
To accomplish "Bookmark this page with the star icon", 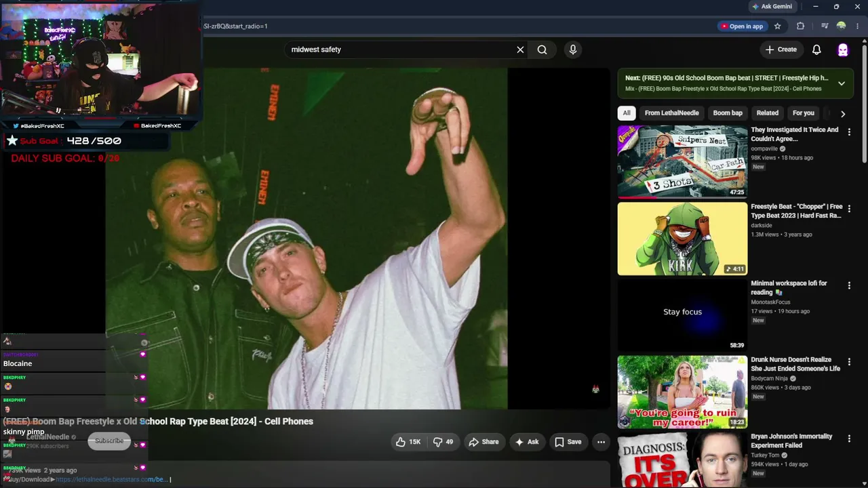I will point(778,26).
